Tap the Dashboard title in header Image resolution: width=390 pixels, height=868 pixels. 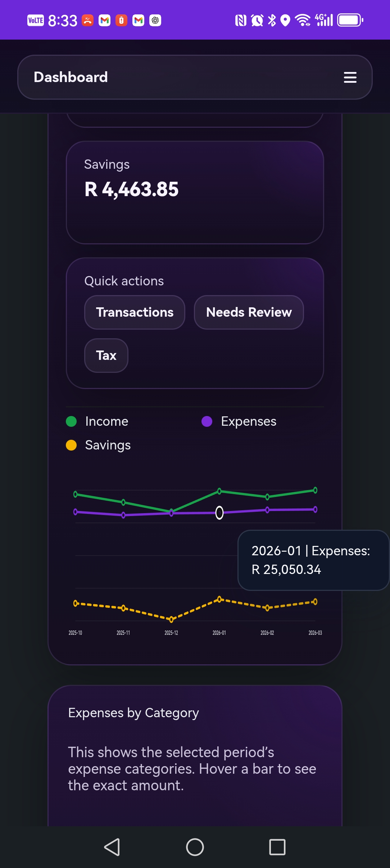[71, 77]
